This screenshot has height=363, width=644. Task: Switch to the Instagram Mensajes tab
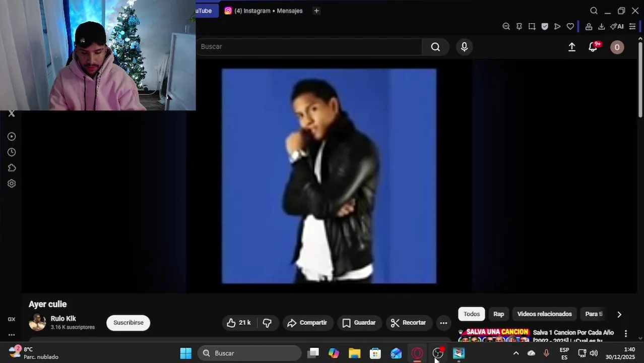tap(264, 11)
